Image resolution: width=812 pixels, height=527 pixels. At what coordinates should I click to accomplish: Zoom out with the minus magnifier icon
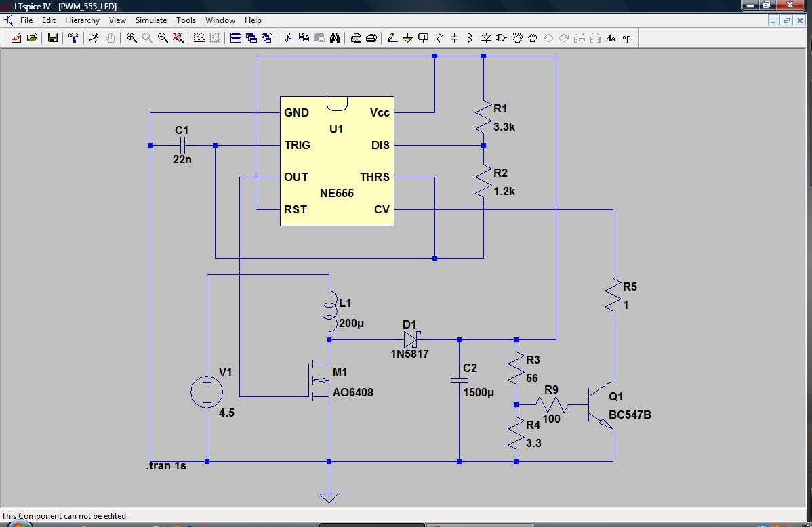tap(163, 38)
